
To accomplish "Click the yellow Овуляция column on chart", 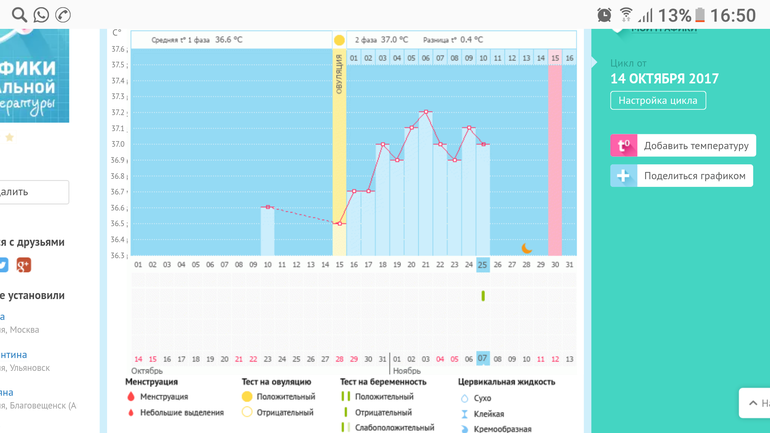I will point(339,150).
